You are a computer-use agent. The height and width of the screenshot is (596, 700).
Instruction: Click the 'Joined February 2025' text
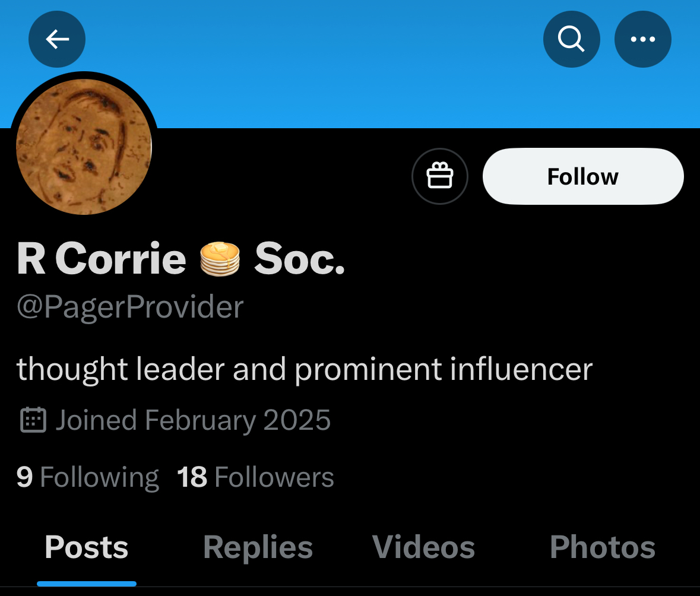pyautogui.click(x=193, y=420)
